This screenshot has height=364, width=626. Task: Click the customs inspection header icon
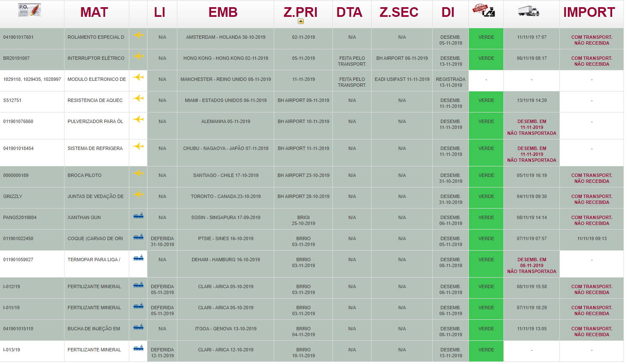(484, 11)
